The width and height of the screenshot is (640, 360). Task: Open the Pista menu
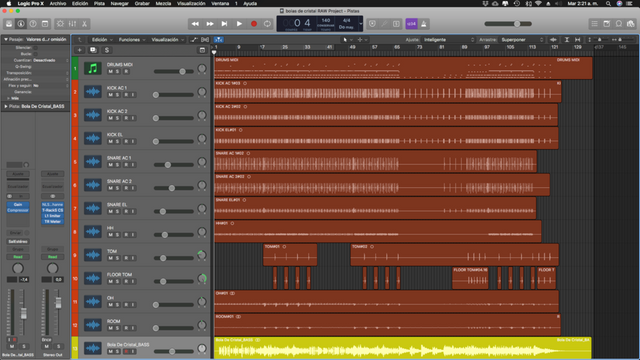99,3
